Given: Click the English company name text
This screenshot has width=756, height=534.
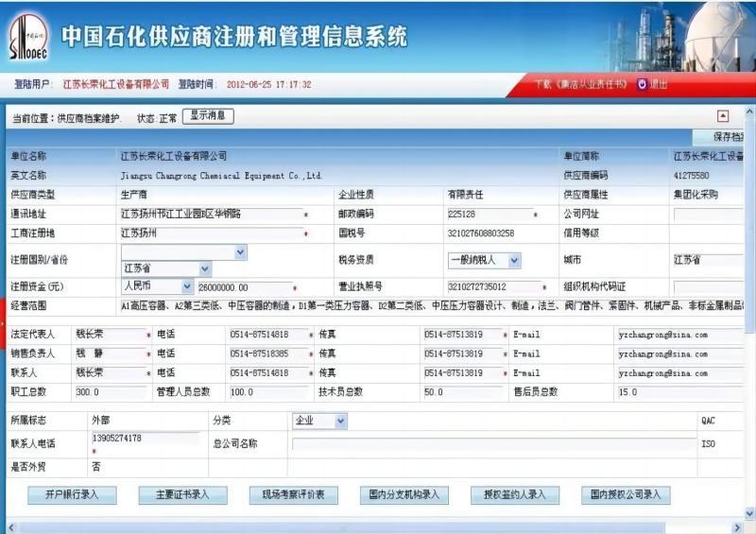Looking at the screenshot, I should (221, 176).
